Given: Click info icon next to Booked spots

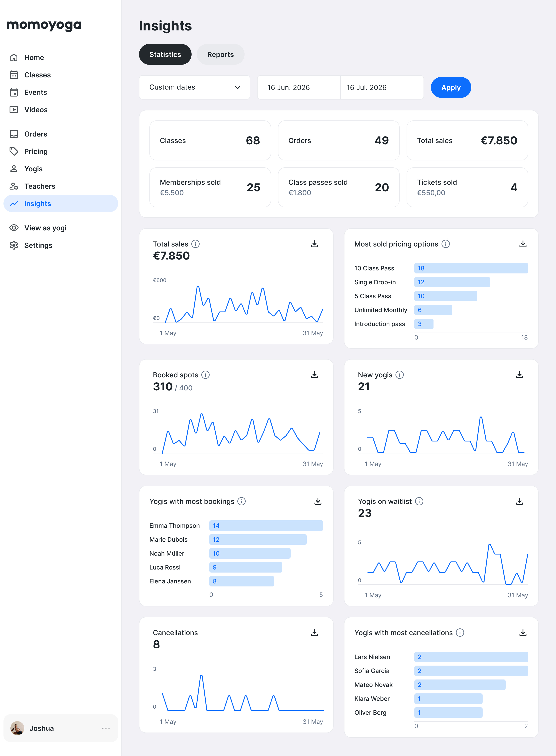Looking at the screenshot, I should coord(205,375).
